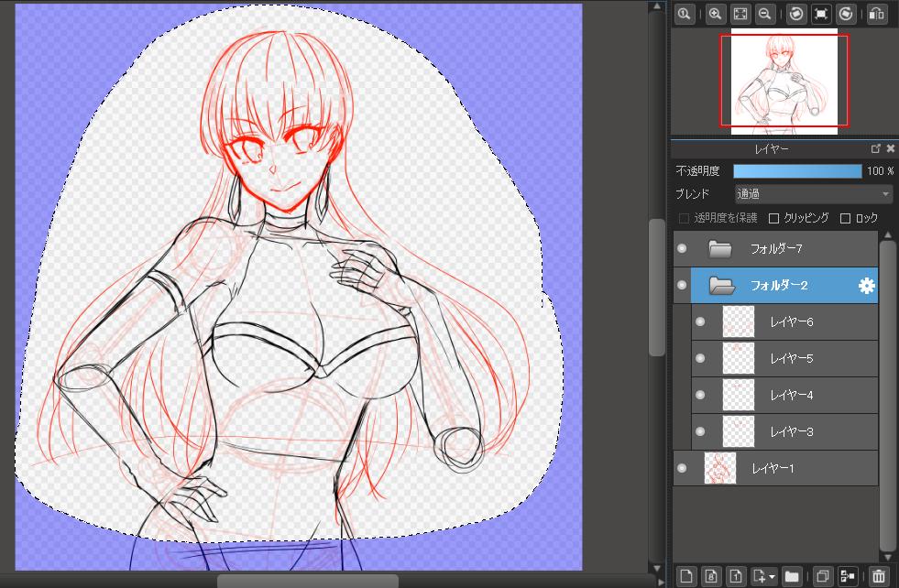This screenshot has width=899, height=588.
Task: Click canvas scrollbar down arrow
Action: (657, 568)
